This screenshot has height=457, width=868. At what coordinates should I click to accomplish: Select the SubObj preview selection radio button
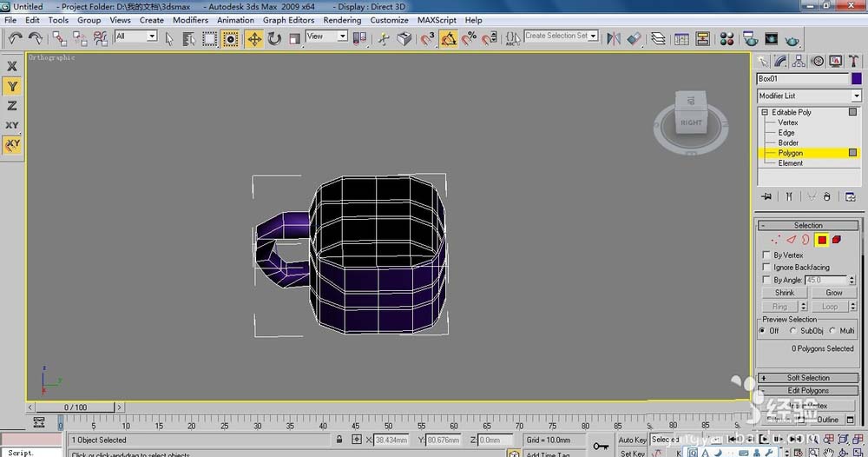pos(793,331)
